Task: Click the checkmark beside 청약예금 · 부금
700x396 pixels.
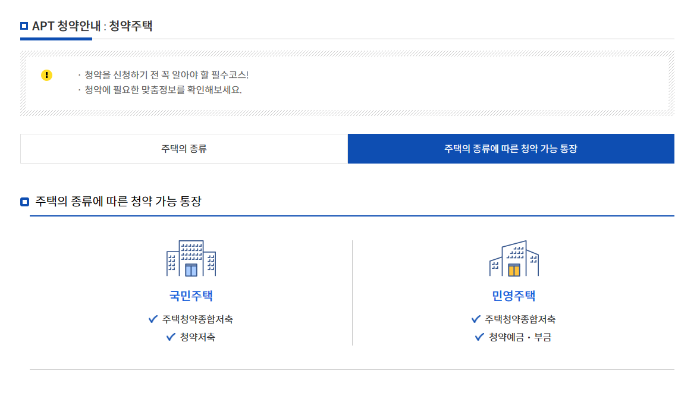Action: tap(479, 337)
